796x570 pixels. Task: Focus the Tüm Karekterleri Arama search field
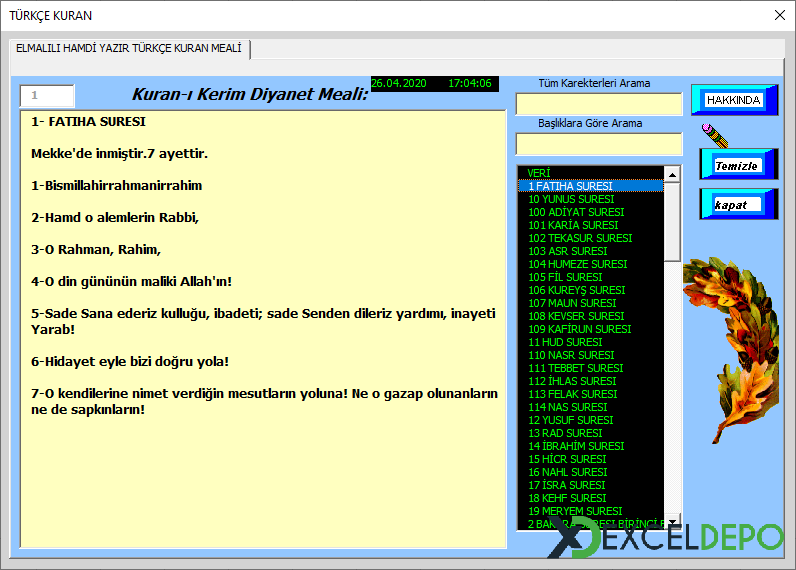click(599, 104)
